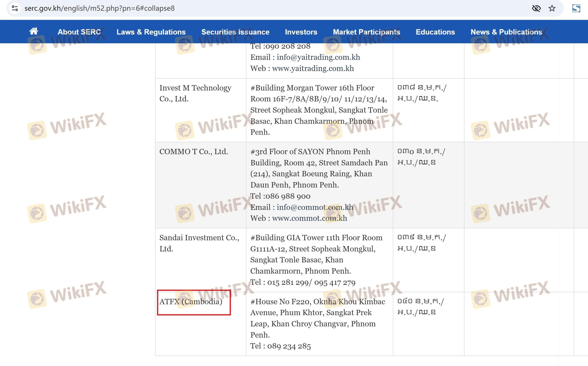The image size is (588, 366).
Task: Open Market Participants menu
Action: pos(366,32)
